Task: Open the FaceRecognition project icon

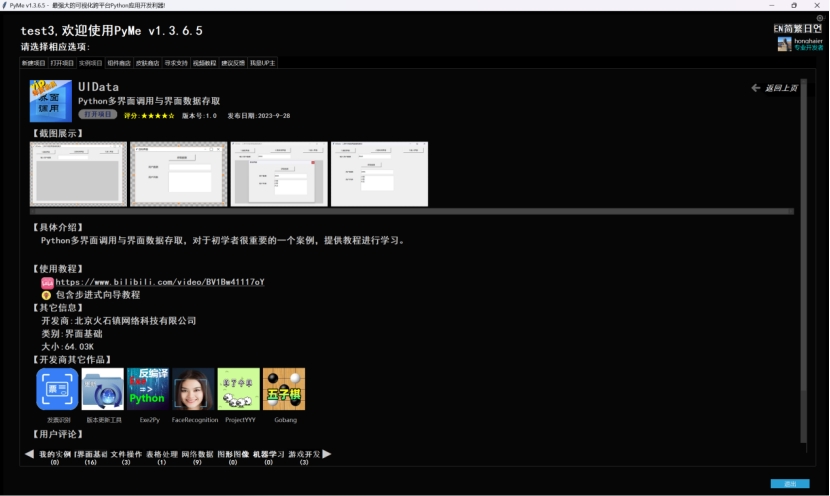Action: coord(193,389)
